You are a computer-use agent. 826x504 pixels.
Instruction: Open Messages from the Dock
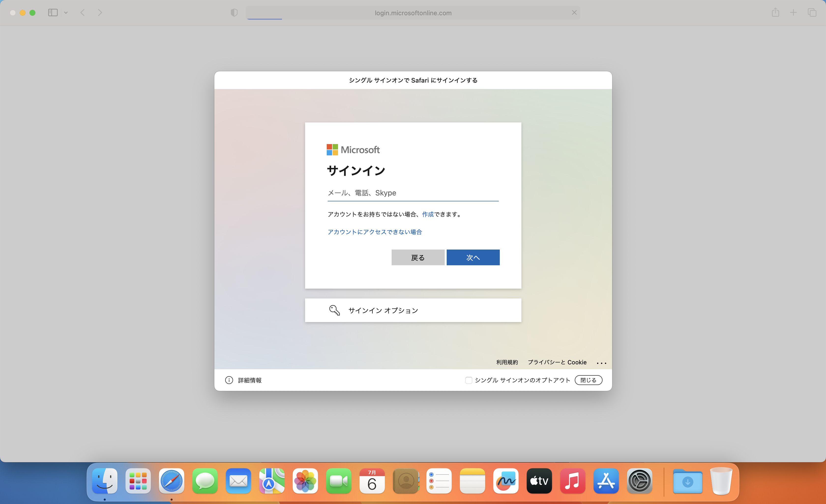pos(205,481)
